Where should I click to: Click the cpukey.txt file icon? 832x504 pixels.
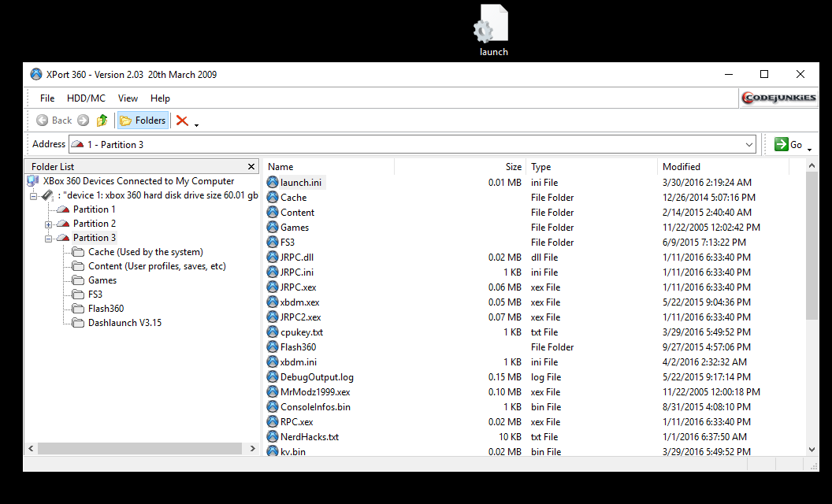(x=272, y=332)
